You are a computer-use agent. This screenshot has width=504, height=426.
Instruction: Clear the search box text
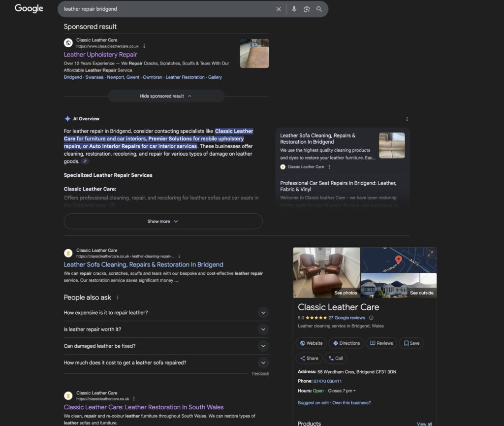click(279, 9)
